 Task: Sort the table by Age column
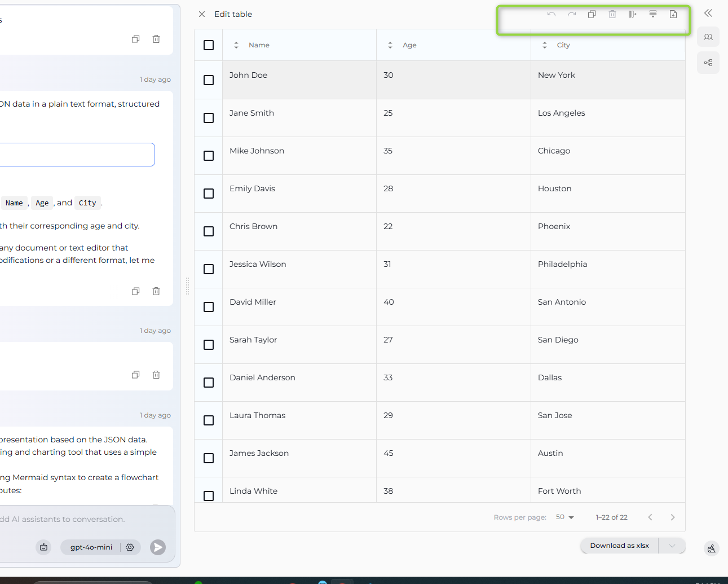390,45
